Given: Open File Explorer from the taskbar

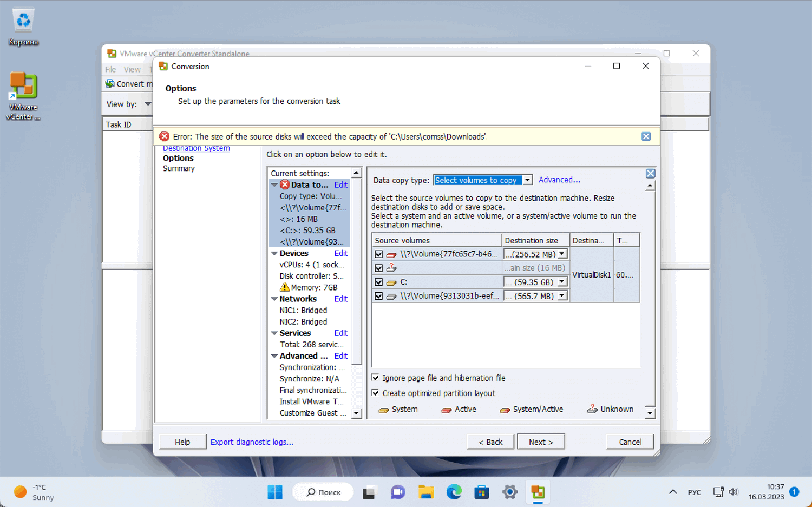Looking at the screenshot, I should pos(427,492).
